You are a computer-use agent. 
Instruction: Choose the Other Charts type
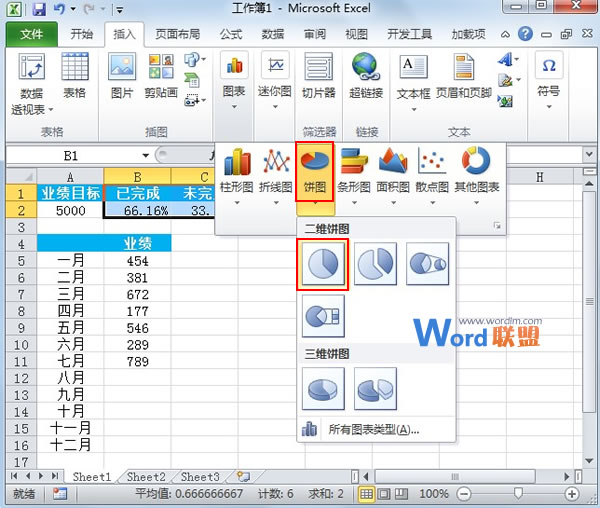(476, 174)
